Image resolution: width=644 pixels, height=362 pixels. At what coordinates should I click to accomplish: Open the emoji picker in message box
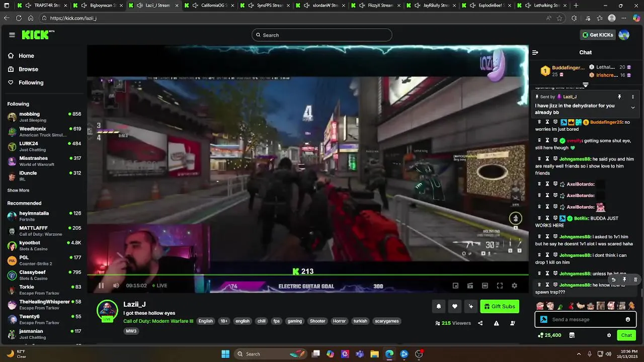coord(628,319)
